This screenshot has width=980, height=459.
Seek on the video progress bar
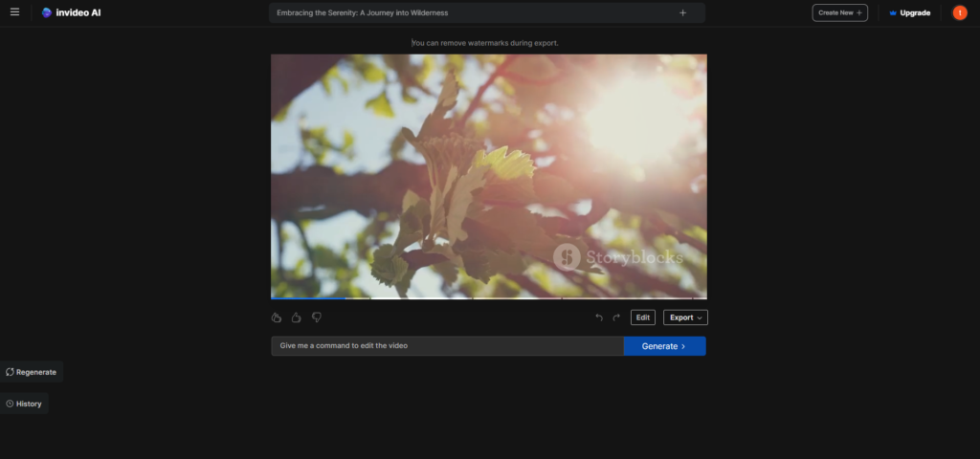(x=488, y=298)
